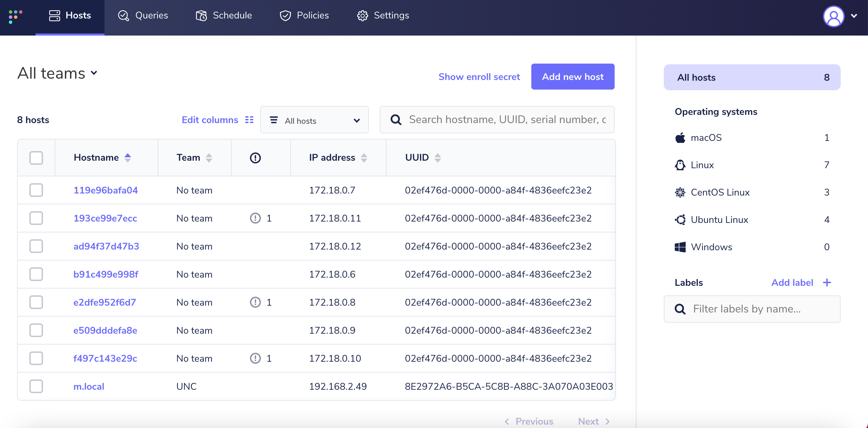Click the Edit columns grid icon
Image resolution: width=868 pixels, height=428 pixels.
tap(249, 120)
